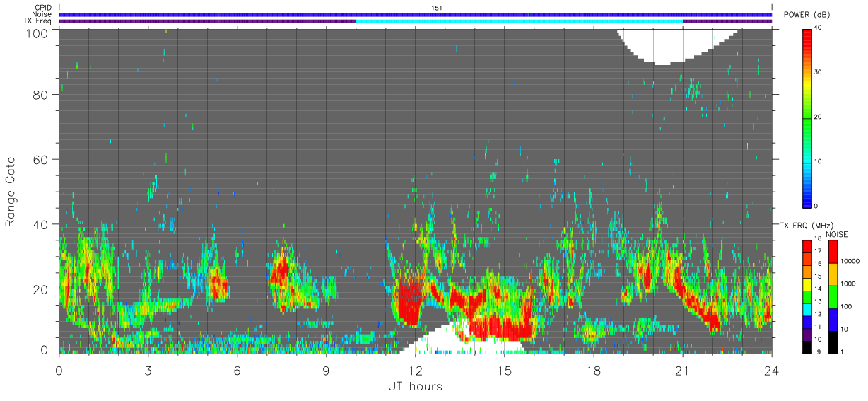The height and width of the screenshot is (401, 868).
Task: Click the 21 label on the UT hours axis
Action: pos(683,370)
